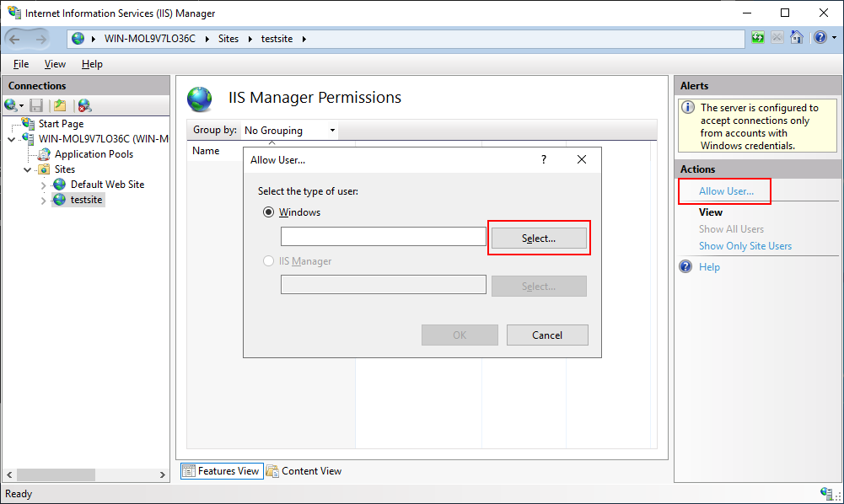Click the blue Help question mark icon
Viewport: 844px width, 504px height.
[819, 38]
